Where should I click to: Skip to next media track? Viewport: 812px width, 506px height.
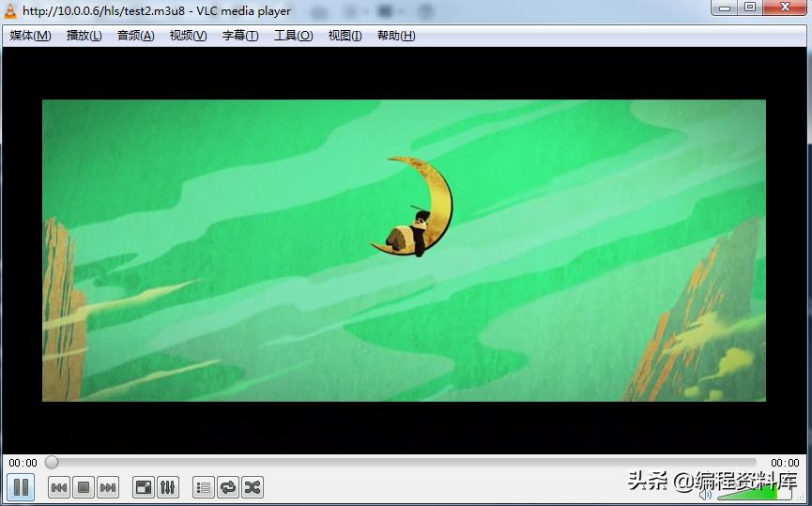(108, 487)
